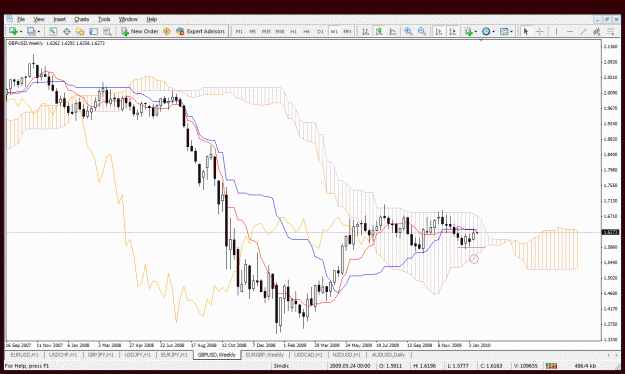Select the cursor arrow tool

tap(526, 31)
